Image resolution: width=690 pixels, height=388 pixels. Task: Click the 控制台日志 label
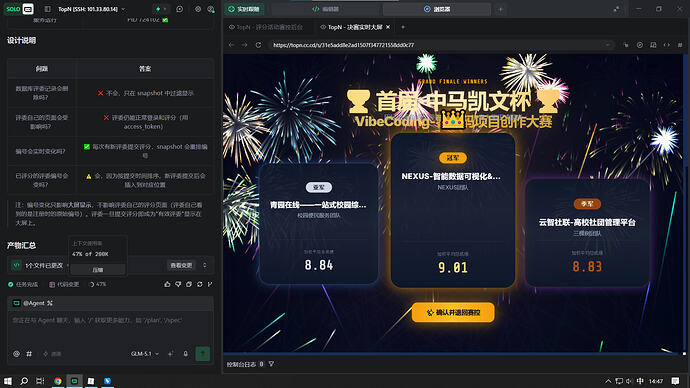pos(241,364)
